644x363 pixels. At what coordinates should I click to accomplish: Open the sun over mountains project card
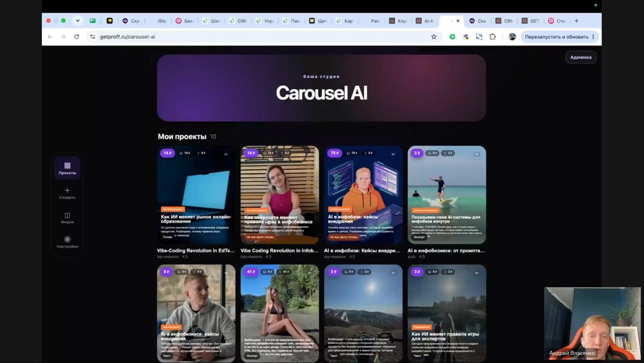(x=363, y=313)
